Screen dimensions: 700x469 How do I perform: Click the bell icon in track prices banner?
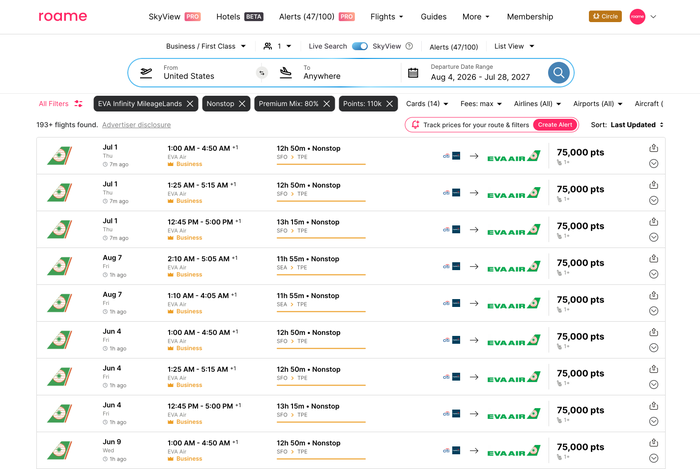(x=415, y=125)
